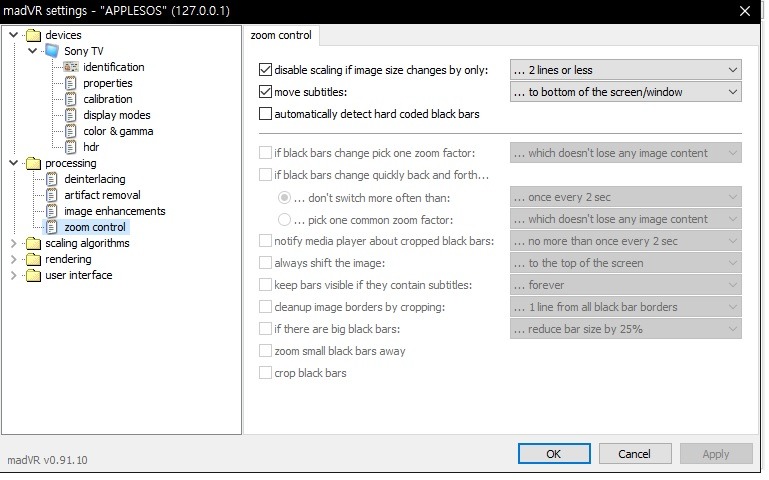Select the zoom control tab

[284, 36]
